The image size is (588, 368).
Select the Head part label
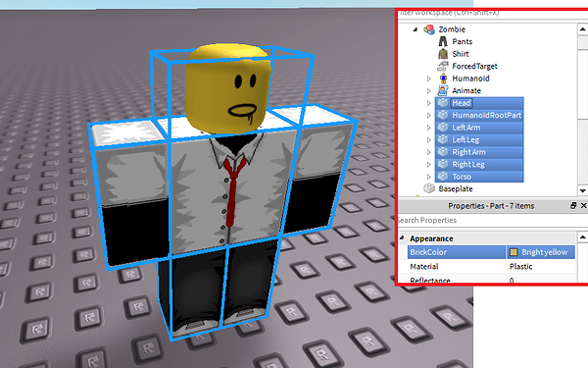coord(462,103)
